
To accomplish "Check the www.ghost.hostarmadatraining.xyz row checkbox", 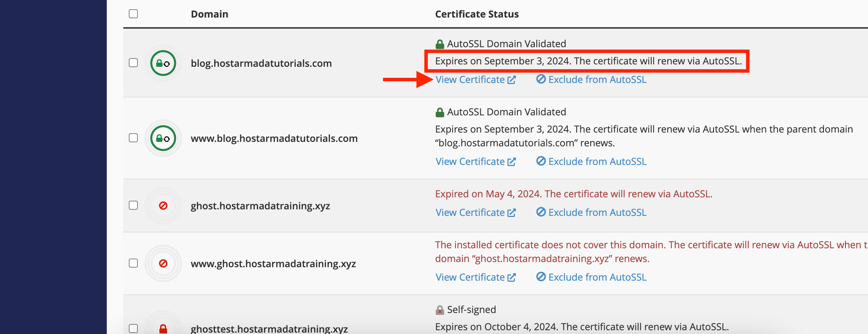I will click(133, 263).
